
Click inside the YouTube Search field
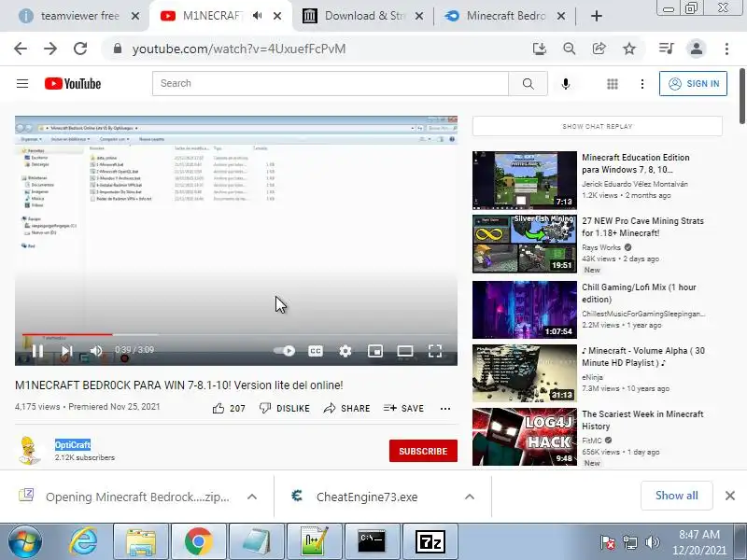(331, 84)
